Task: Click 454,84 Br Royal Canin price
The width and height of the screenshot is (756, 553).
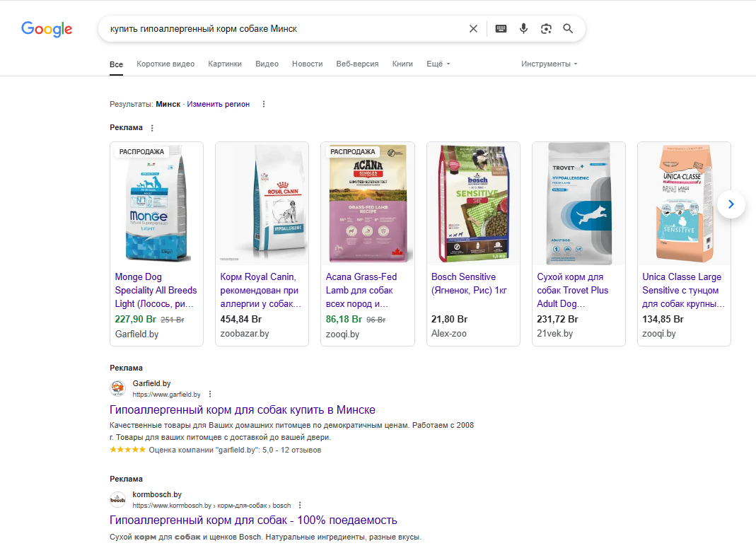Action: (x=241, y=319)
